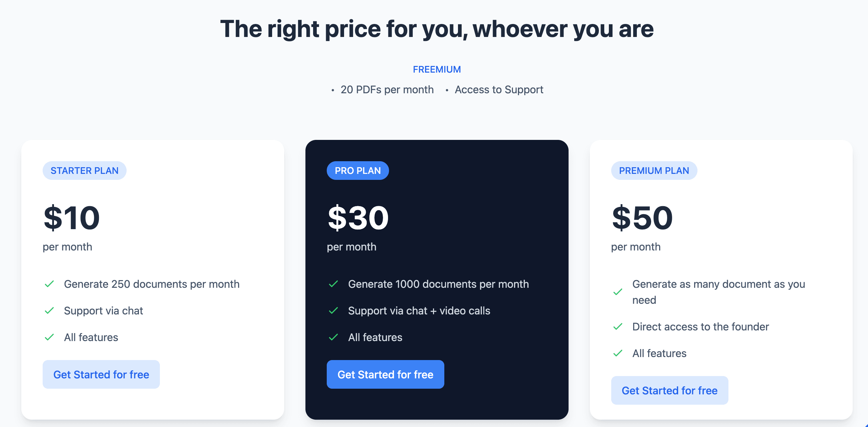Select the PREMIUM PLAN badge
Image resolution: width=868 pixels, height=427 pixels.
pos(654,171)
